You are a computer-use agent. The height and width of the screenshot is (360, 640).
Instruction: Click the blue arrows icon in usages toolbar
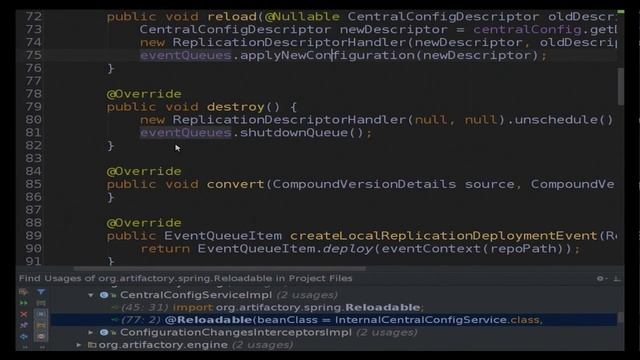(x=24, y=337)
